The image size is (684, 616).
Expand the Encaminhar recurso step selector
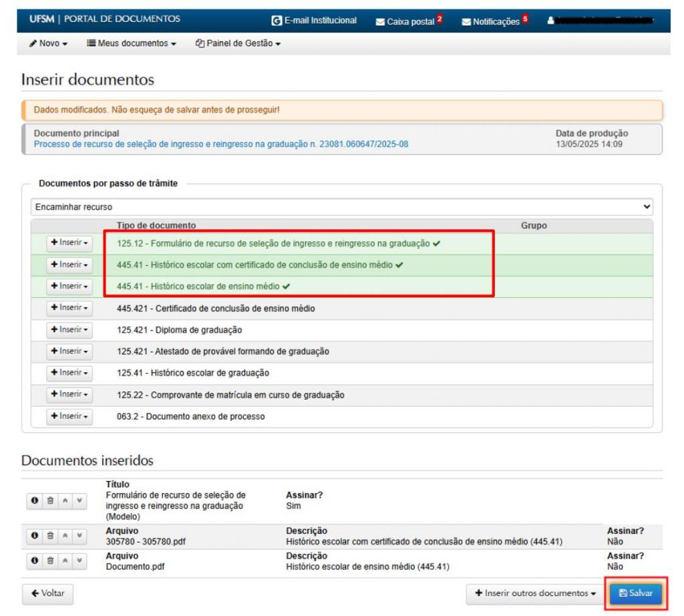(341, 207)
